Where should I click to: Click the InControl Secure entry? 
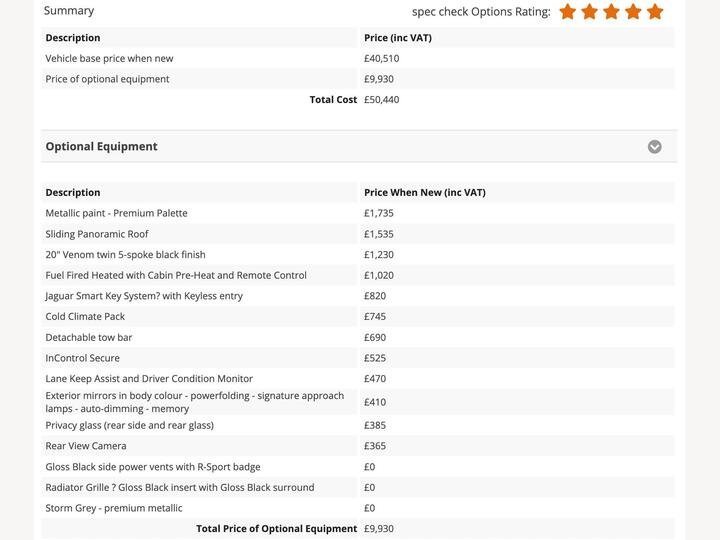[x=82, y=358]
